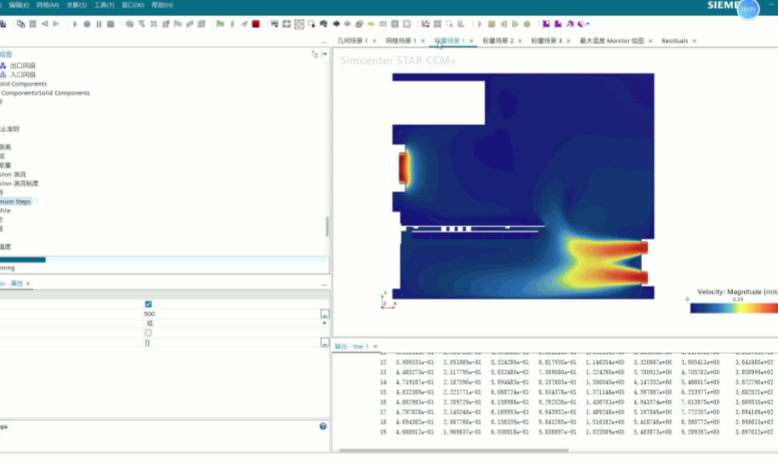Select the 出口风扇 tree node
The image size is (778, 464).
pos(23,66)
